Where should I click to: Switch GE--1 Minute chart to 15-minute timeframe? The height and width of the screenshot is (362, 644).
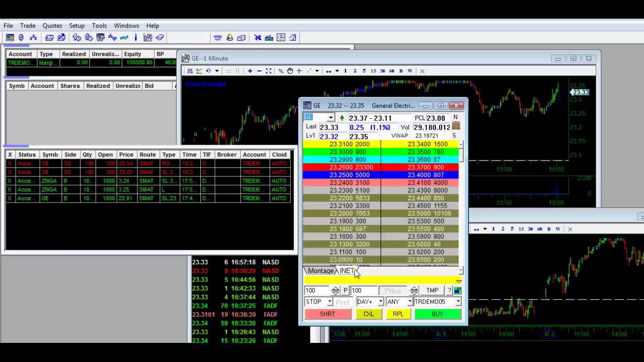tap(373, 71)
